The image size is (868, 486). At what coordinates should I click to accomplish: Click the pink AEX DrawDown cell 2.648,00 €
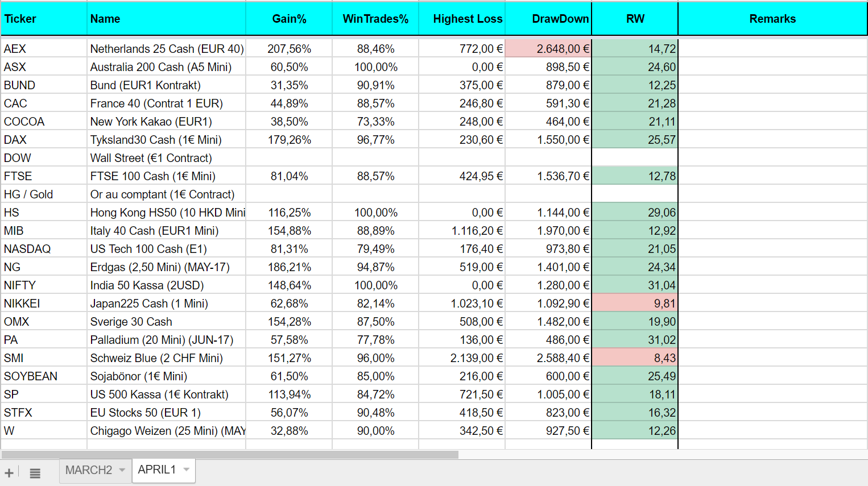point(548,49)
